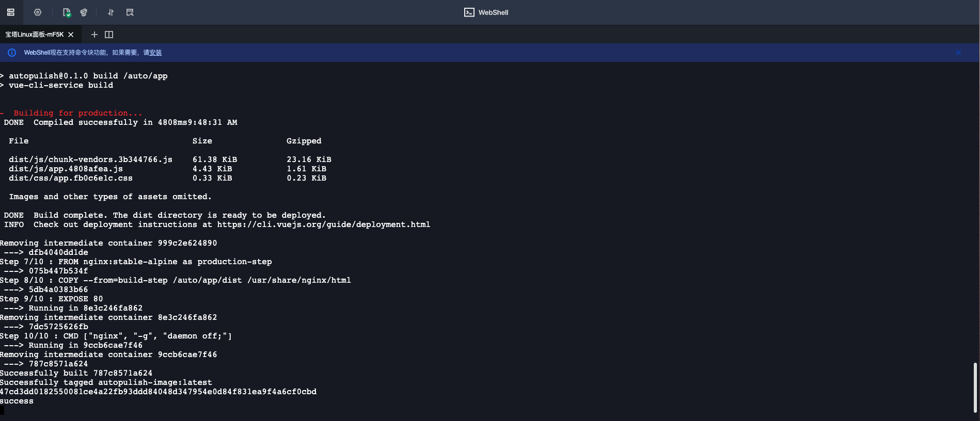Click the '23.16 KiB' gzipped value
Image resolution: width=980 pixels, height=421 pixels.
309,159
